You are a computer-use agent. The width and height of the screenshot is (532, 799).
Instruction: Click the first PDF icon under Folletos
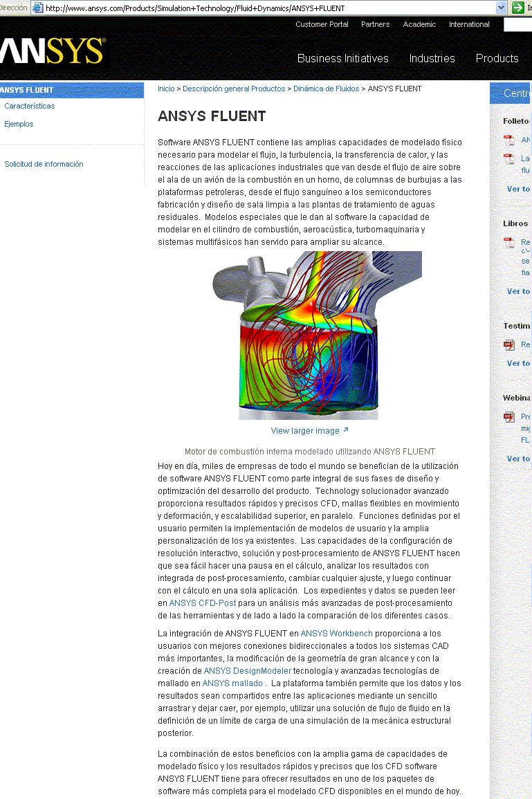[509, 140]
